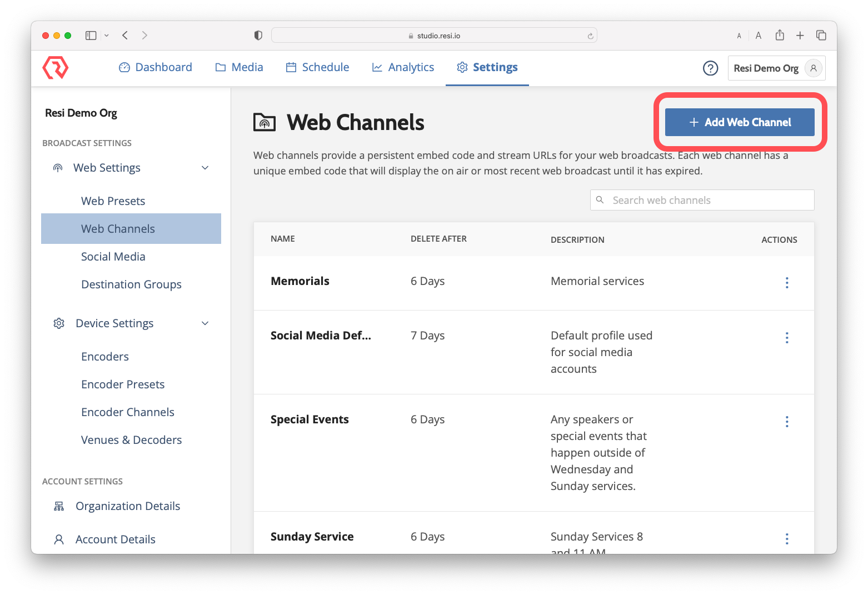Switch to the Dashboard tab
The height and width of the screenshot is (595, 868).
coord(156,67)
